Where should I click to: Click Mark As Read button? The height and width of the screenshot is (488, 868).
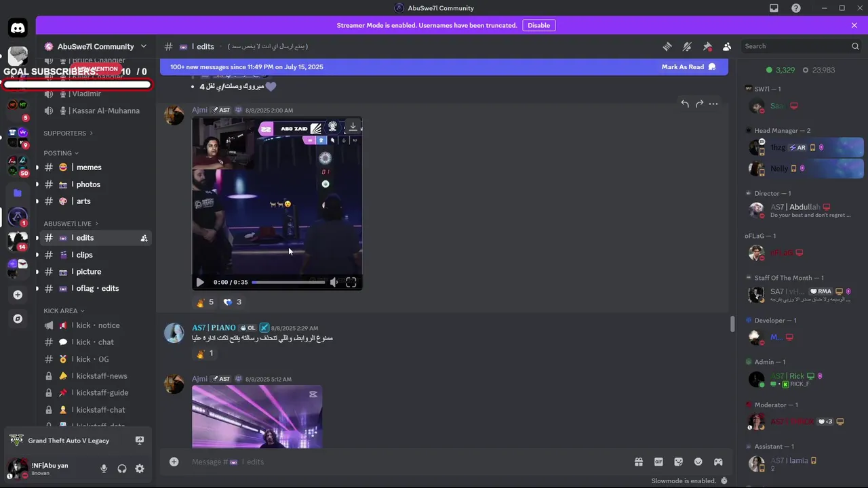[688, 67]
